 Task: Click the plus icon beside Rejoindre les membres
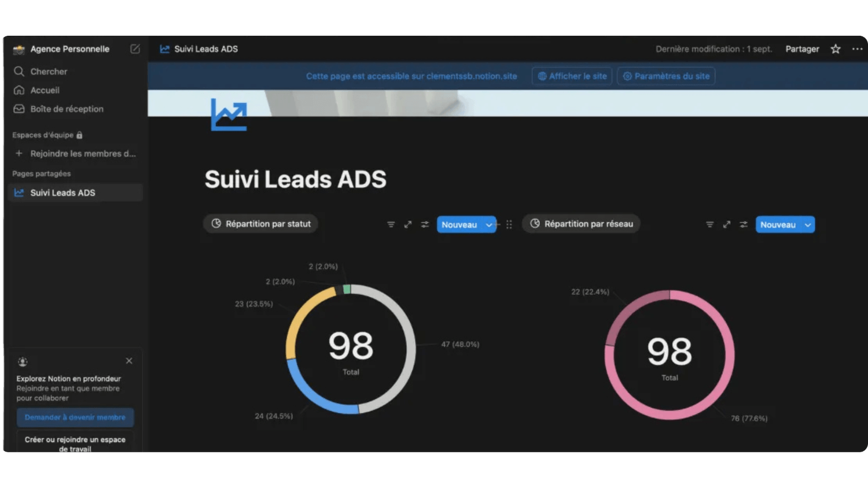19,153
